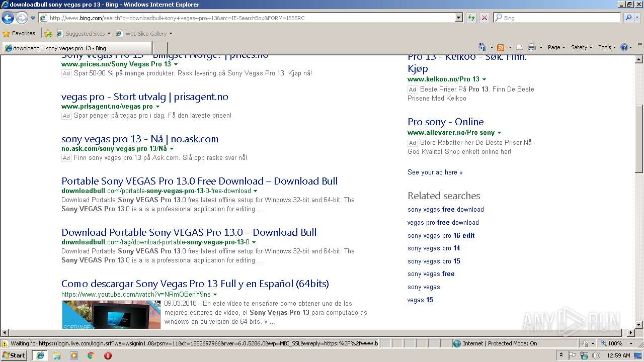Click the Add to Favorites Bar star icon
Viewport: 644px width, 362px height.
(48, 34)
